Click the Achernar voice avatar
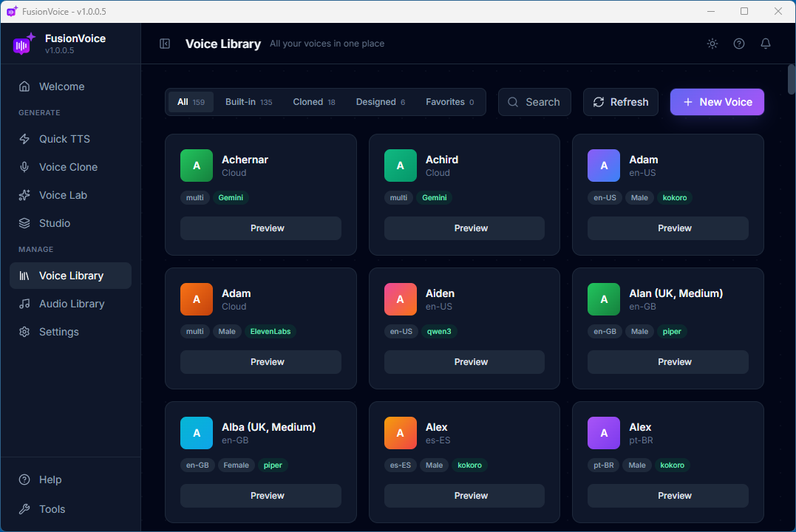Viewport: 796px width, 532px height. pyautogui.click(x=197, y=166)
